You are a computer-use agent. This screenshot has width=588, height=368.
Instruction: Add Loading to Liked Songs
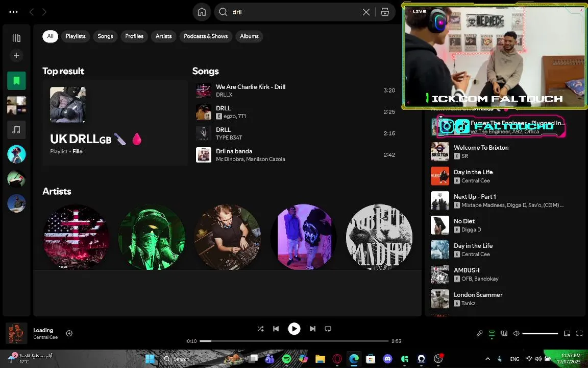pos(69,333)
